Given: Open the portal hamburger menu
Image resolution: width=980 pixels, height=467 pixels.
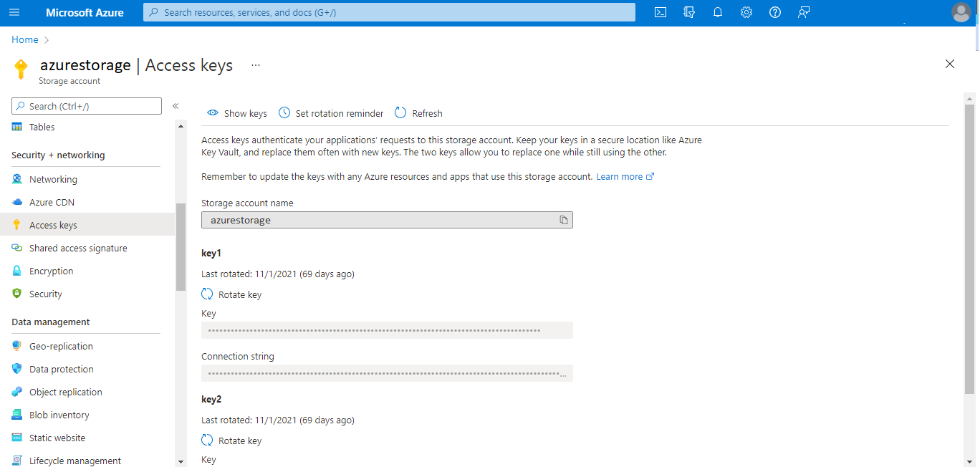Looking at the screenshot, I should (x=14, y=12).
